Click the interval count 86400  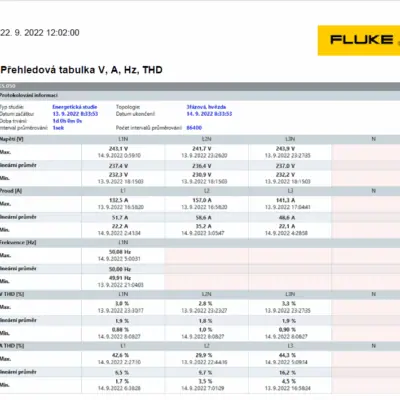(194, 128)
